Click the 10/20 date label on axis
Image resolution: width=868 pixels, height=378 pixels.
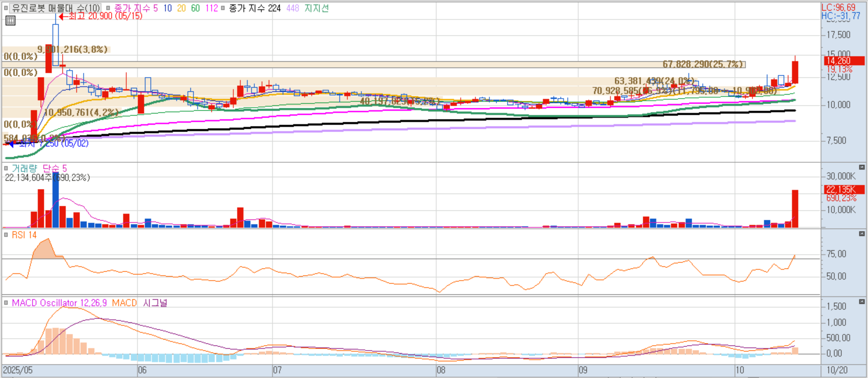(x=837, y=370)
